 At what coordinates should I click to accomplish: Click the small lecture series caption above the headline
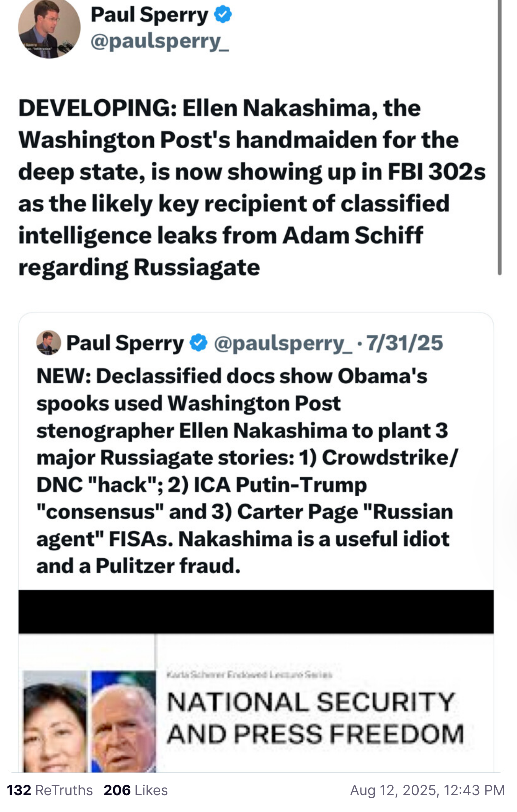click(x=249, y=675)
